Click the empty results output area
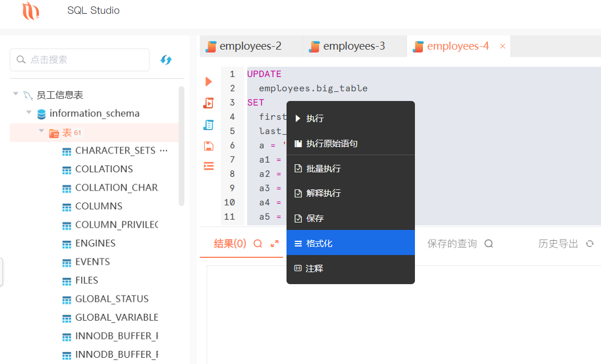The height and width of the screenshot is (364, 601). 404,315
